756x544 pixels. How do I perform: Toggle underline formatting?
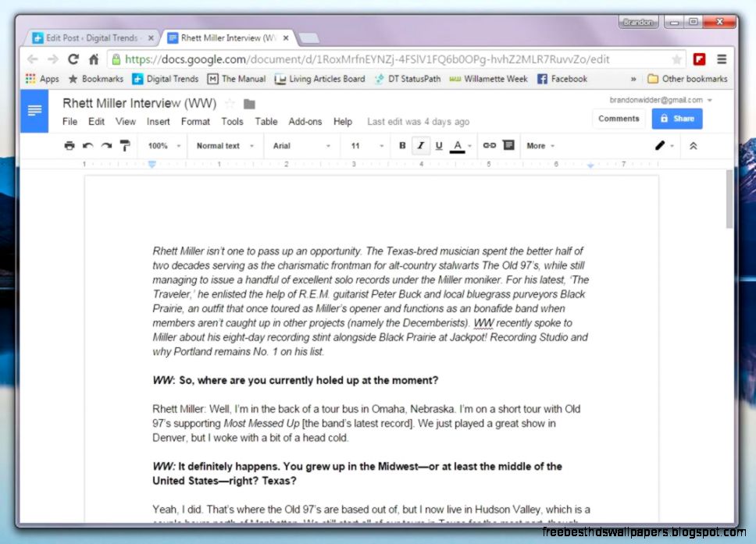coord(439,146)
